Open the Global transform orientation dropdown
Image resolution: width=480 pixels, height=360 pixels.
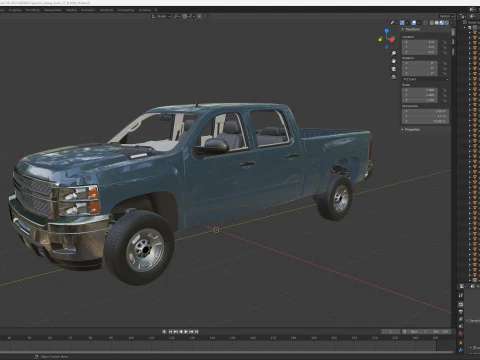coord(162,16)
